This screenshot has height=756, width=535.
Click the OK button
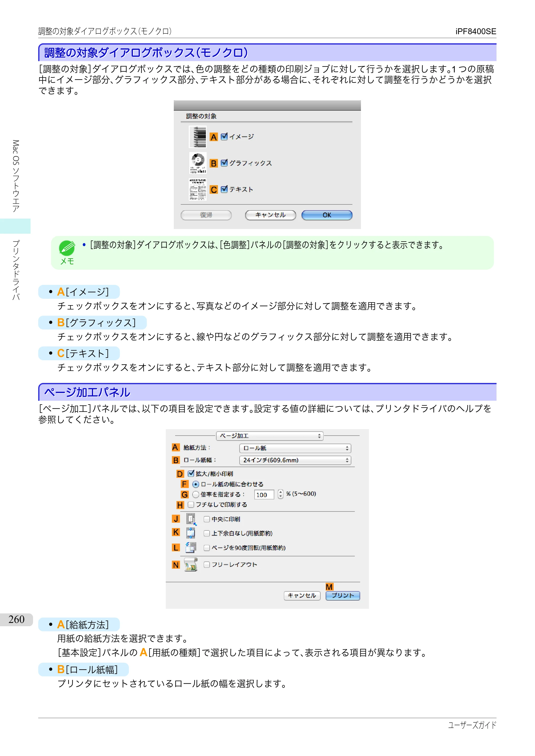(327, 215)
